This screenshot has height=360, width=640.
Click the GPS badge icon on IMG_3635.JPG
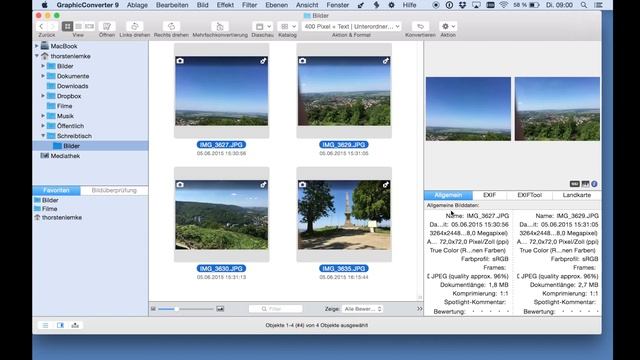386,184
